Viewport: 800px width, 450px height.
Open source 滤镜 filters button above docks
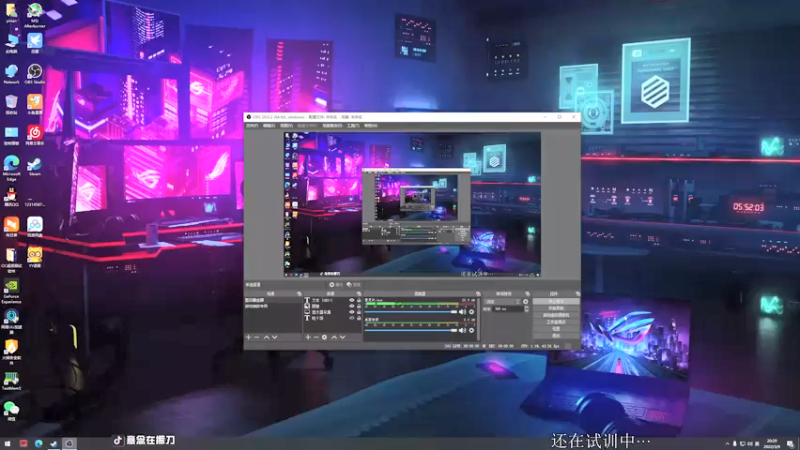[x=354, y=285]
